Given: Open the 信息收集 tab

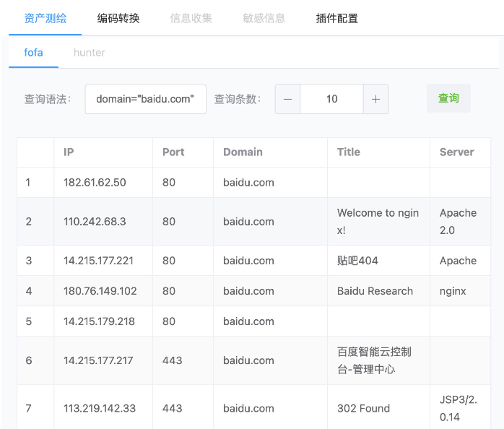Looking at the screenshot, I should pos(191,18).
